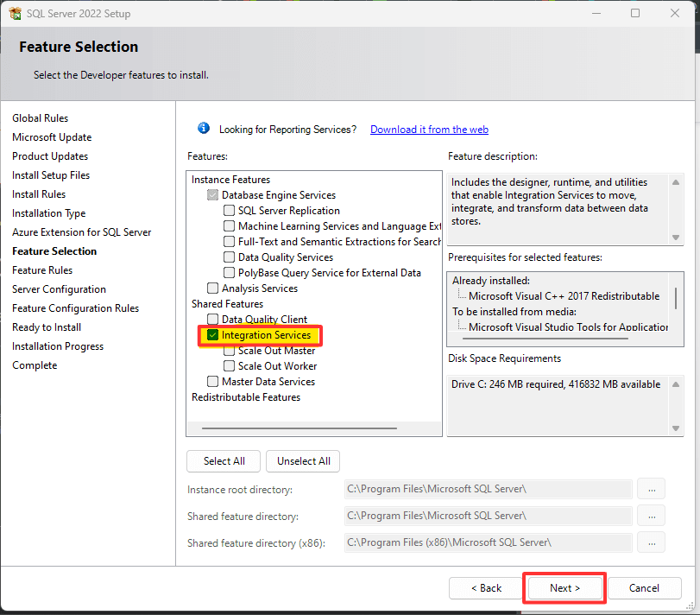This screenshot has width=700, height=615.
Task: Select the Global Rules step
Action: coord(41,118)
